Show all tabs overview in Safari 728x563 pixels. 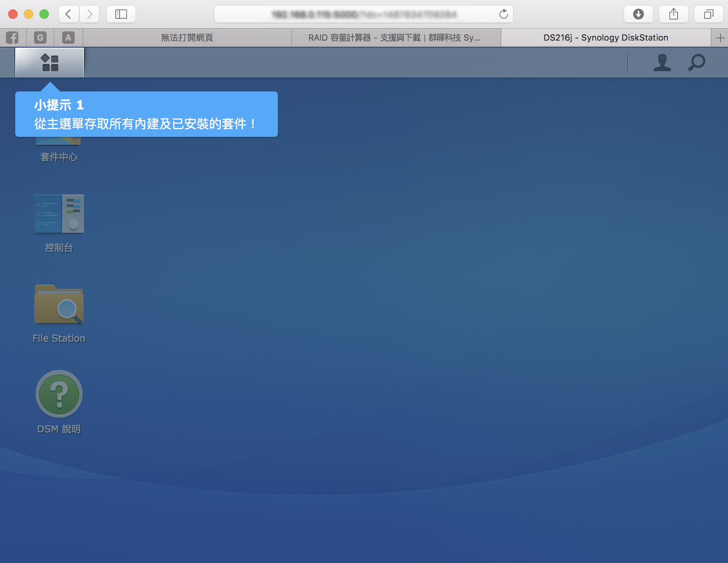coord(709,14)
